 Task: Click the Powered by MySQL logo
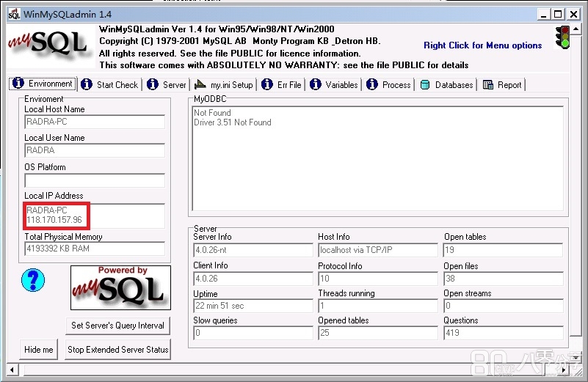(120, 287)
